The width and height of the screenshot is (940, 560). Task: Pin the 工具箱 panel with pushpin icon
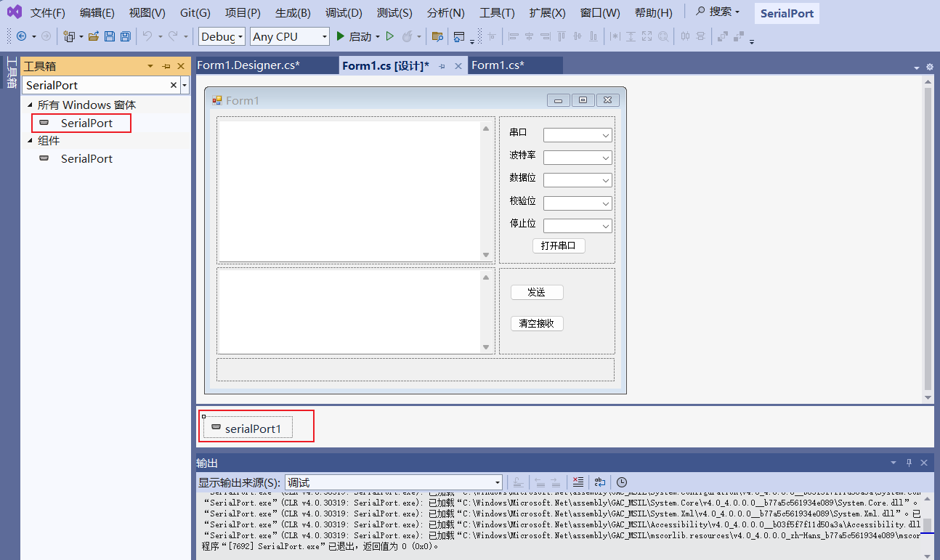click(166, 66)
